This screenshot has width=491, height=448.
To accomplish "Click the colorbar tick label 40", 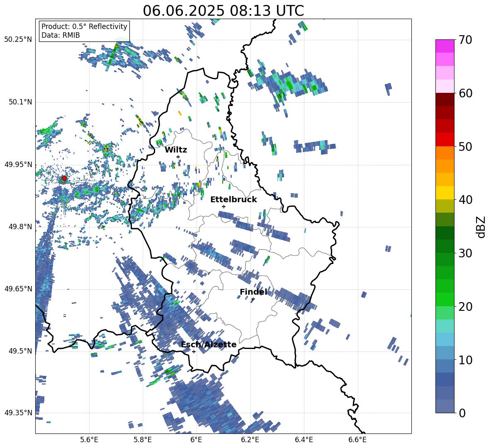I will pos(465,200).
